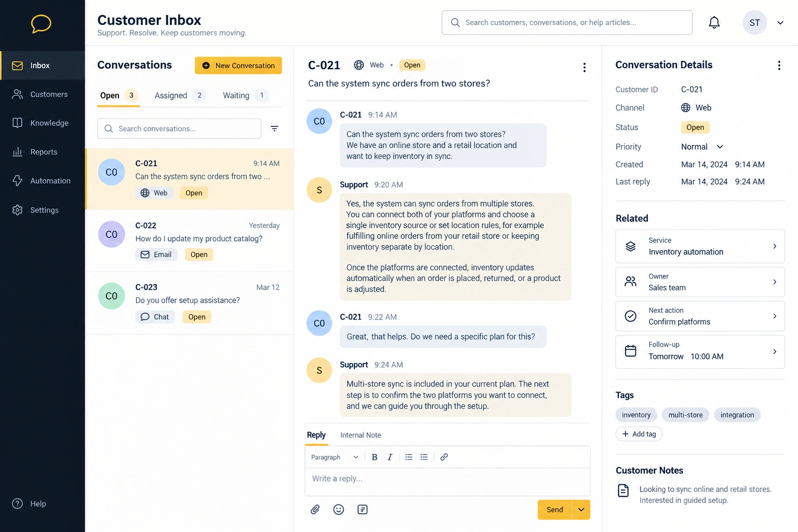Expand the Follow-up Tomorrow card
The height and width of the screenshot is (532, 798).
point(700,352)
